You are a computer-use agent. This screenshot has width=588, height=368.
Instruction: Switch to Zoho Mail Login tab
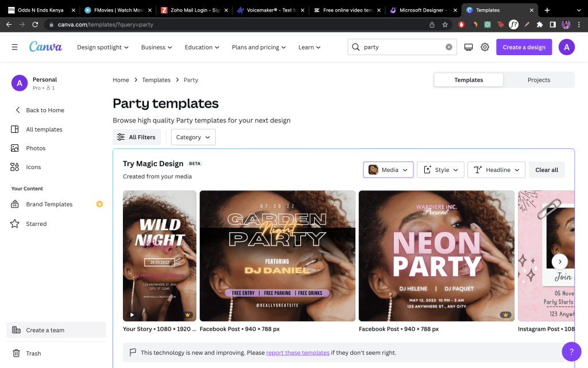(x=195, y=10)
